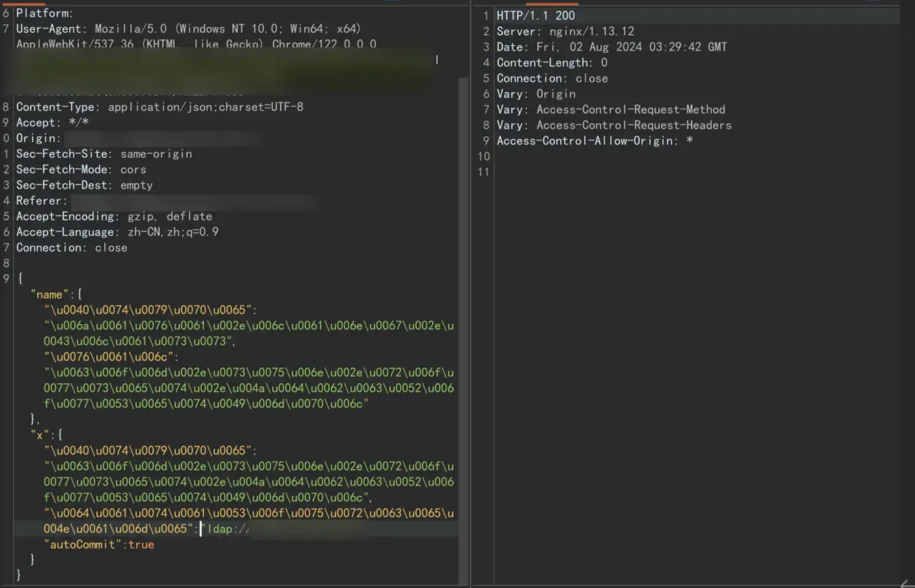Click the 'Referer:' header line
This screenshot has height=588, width=915.
42,201
